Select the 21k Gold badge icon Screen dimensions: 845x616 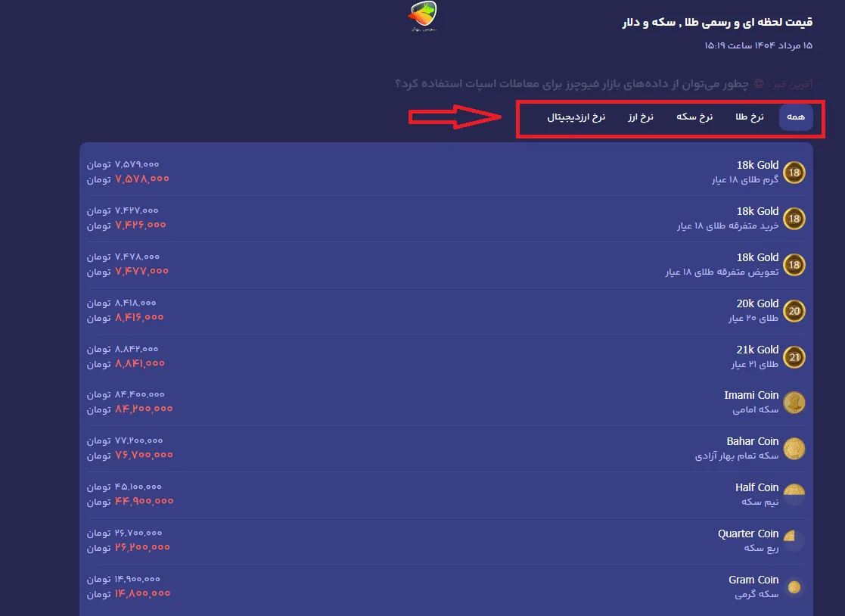pos(794,357)
